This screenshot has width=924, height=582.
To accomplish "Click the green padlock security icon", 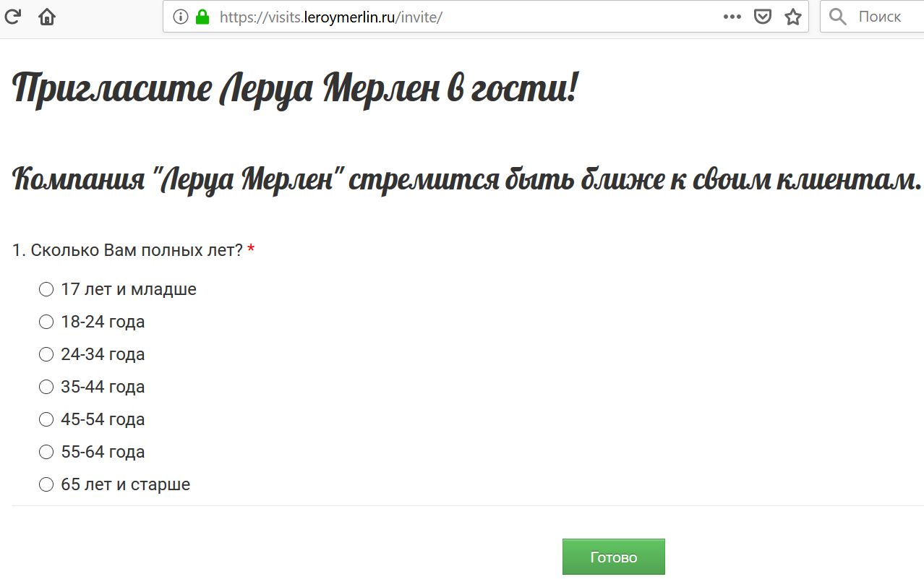I will pos(202,17).
